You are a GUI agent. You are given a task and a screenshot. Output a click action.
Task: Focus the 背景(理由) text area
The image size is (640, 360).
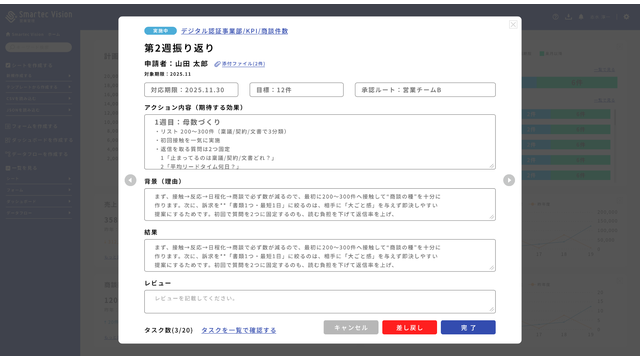[320, 204]
